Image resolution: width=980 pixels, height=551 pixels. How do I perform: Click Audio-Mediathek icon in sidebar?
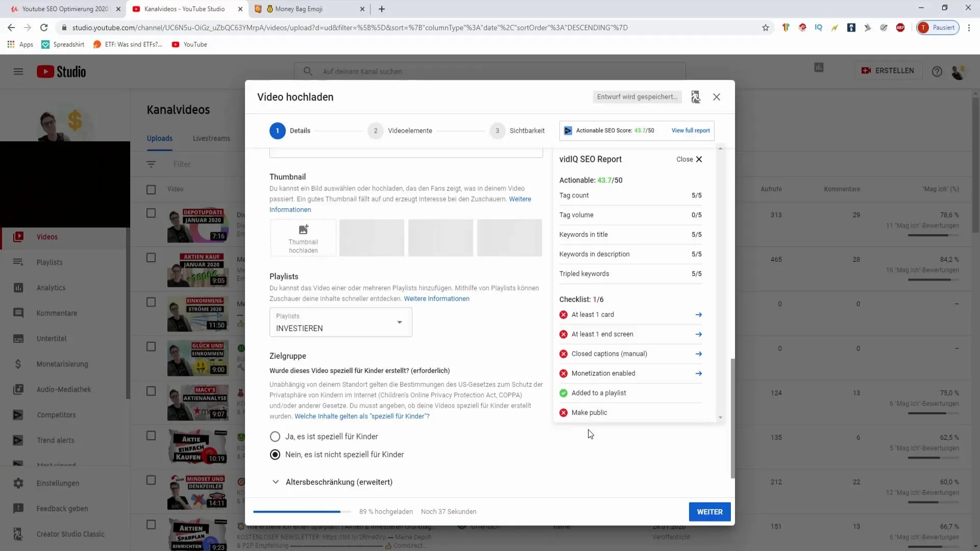(x=18, y=389)
